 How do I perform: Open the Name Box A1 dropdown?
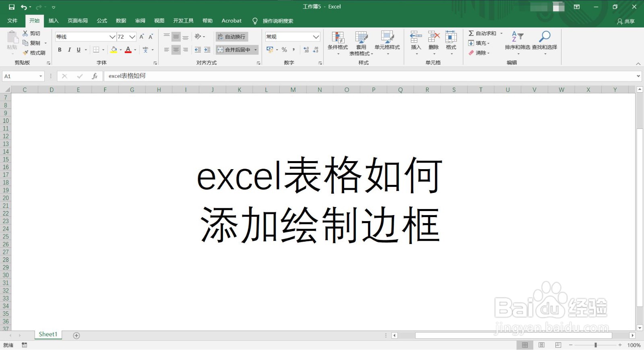click(41, 76)
